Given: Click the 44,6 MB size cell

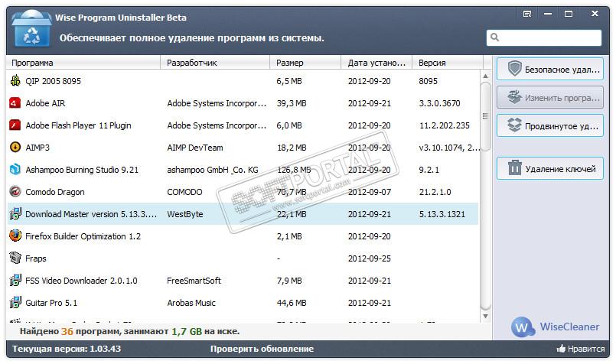Looking at the screenshot, I should click(292, 303).
